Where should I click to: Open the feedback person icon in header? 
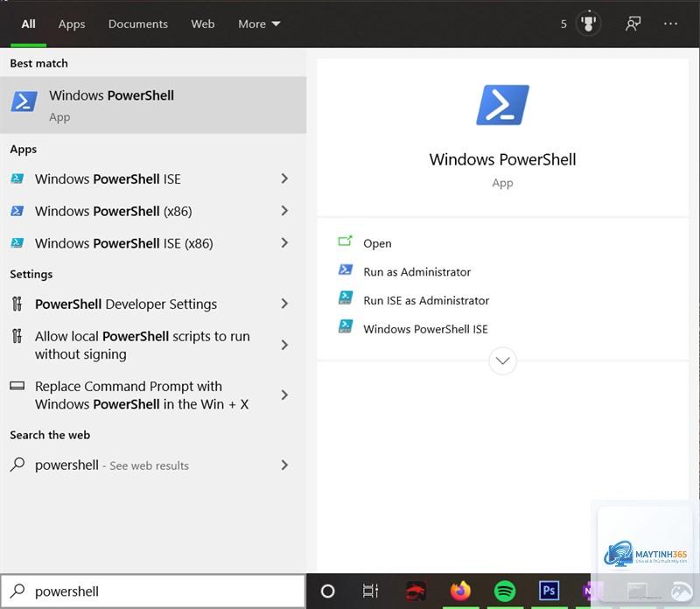pyautogui.click(x=633, y=24)
